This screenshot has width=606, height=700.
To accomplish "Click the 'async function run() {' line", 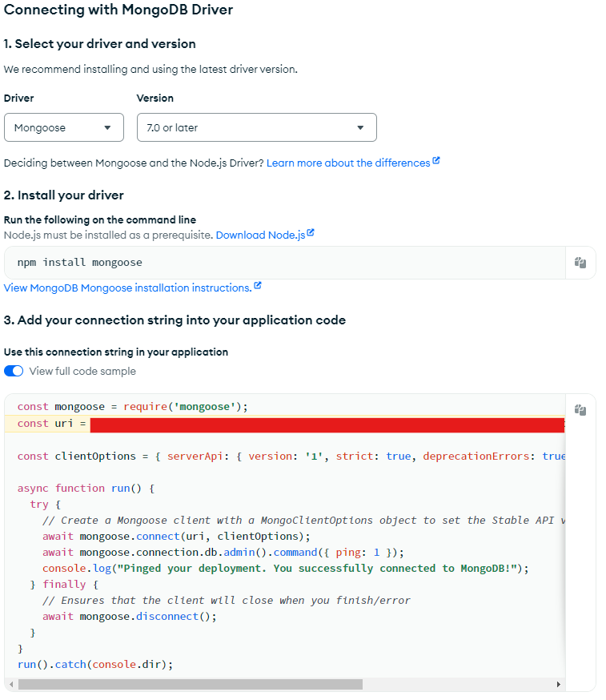I will click(86, 489).
